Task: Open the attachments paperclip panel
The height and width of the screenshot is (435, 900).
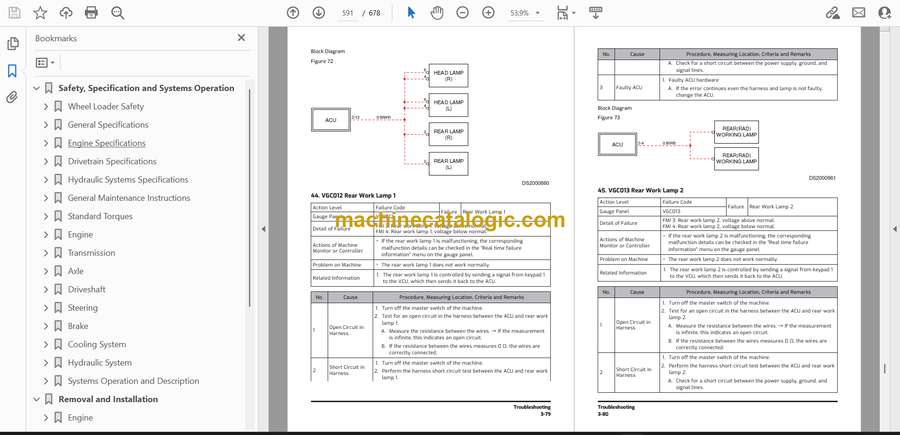Action: pos(12,97)
